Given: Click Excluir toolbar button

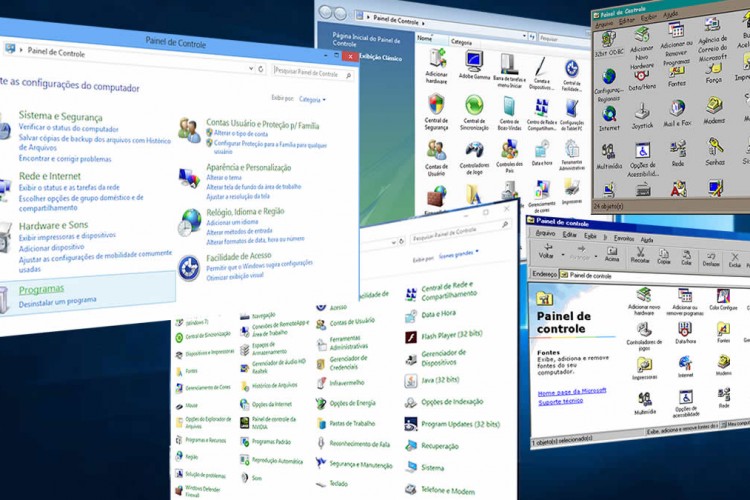Looking at the screenshot, I should point(734,261).
